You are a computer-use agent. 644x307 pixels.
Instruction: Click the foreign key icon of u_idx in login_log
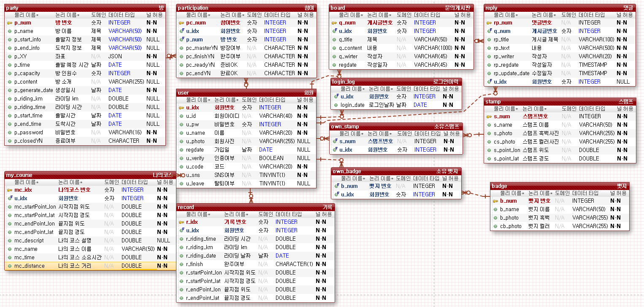point(336,96)
